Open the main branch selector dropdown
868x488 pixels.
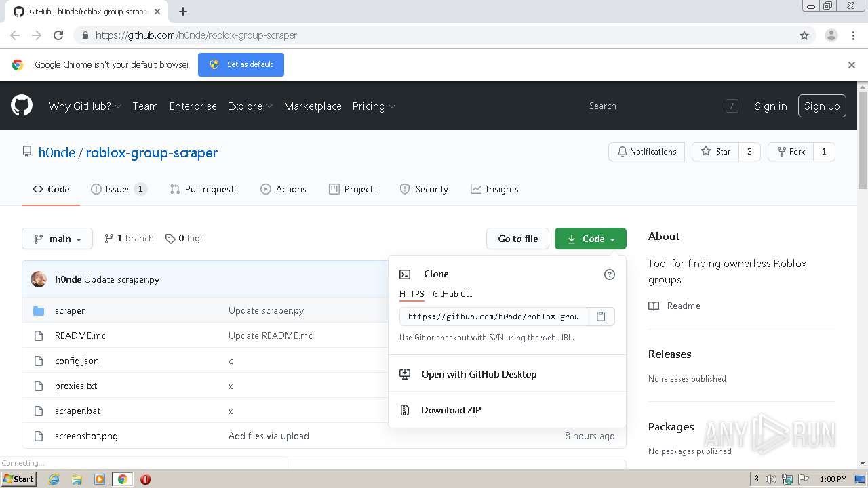click(x=57, y=239)
